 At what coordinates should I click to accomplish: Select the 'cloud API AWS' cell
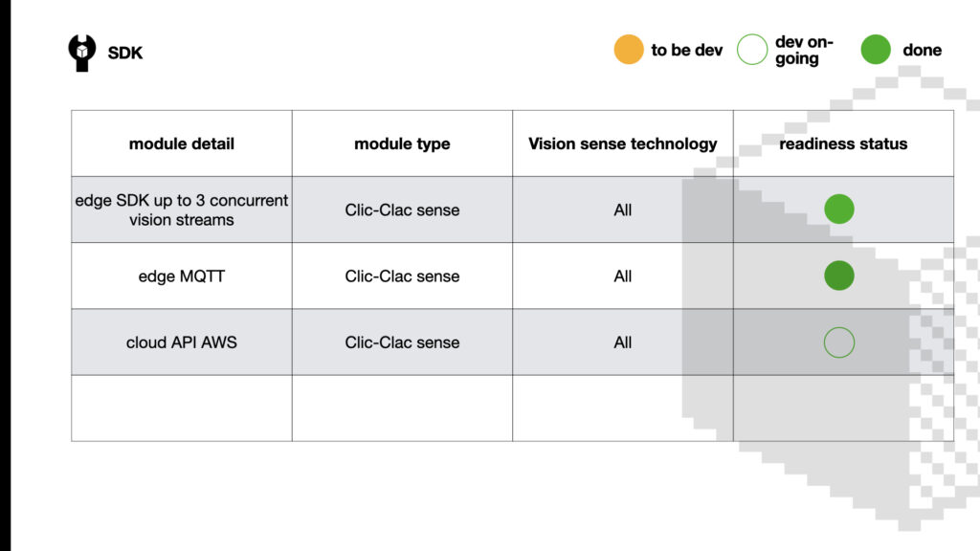[x=181, y=342]
